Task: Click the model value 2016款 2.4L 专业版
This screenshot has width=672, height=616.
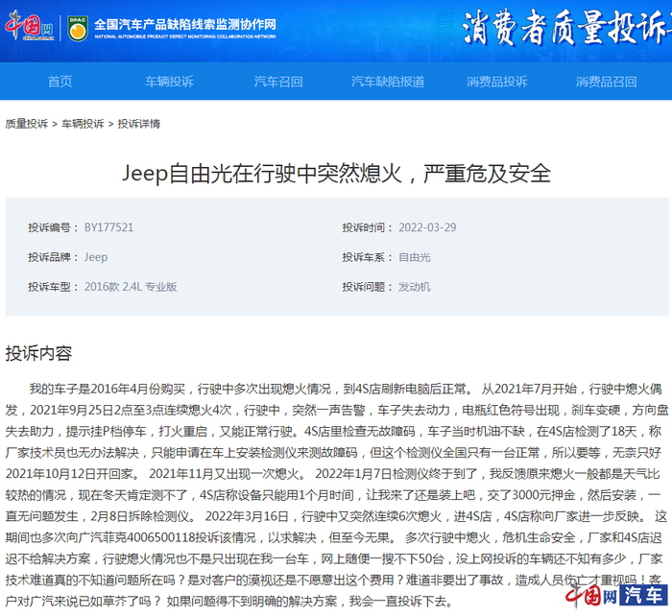Action: [131, 287]
